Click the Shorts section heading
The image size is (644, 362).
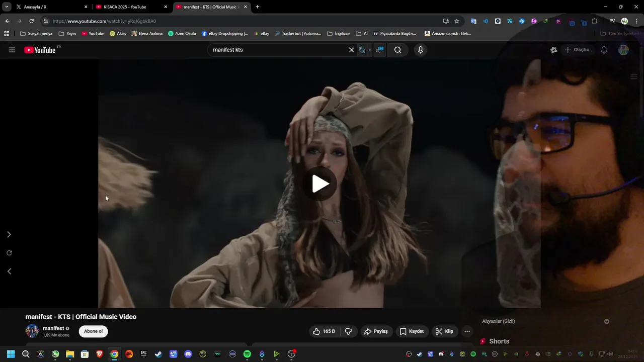[499, 341]
